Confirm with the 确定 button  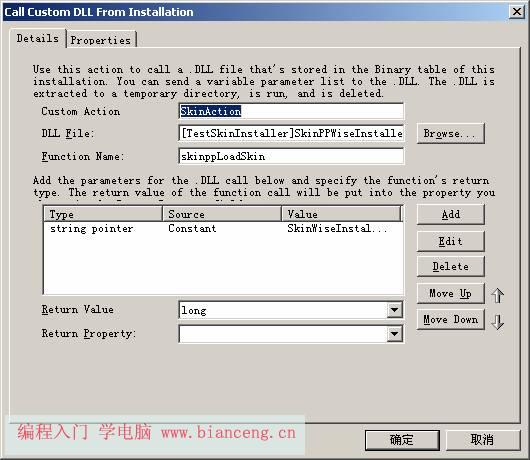point(402,440)
